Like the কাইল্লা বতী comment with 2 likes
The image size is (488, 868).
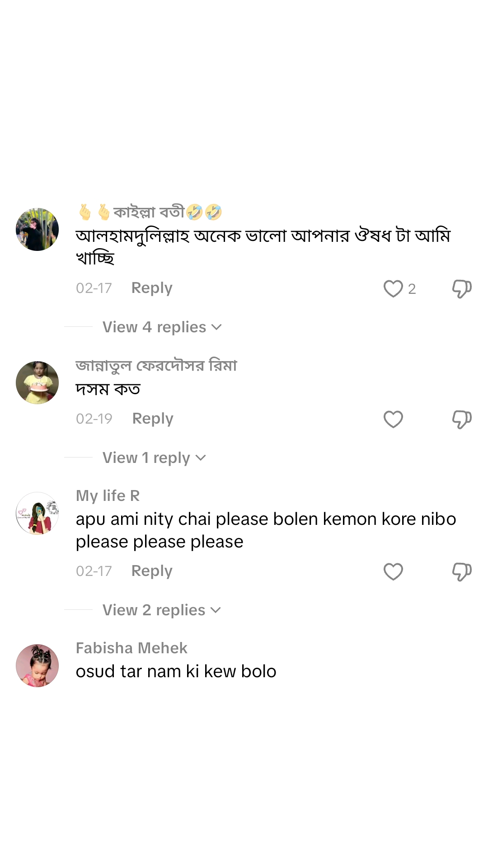[x=393, y=288]
